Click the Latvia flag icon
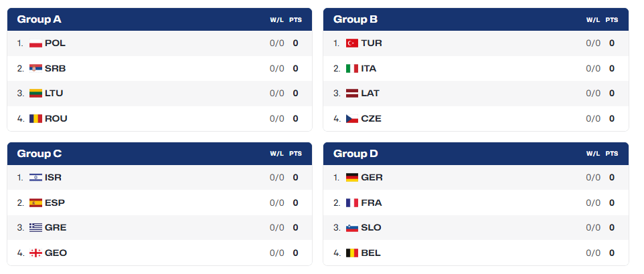Screen dimensions: 644x274 click(x=352, y=93)
